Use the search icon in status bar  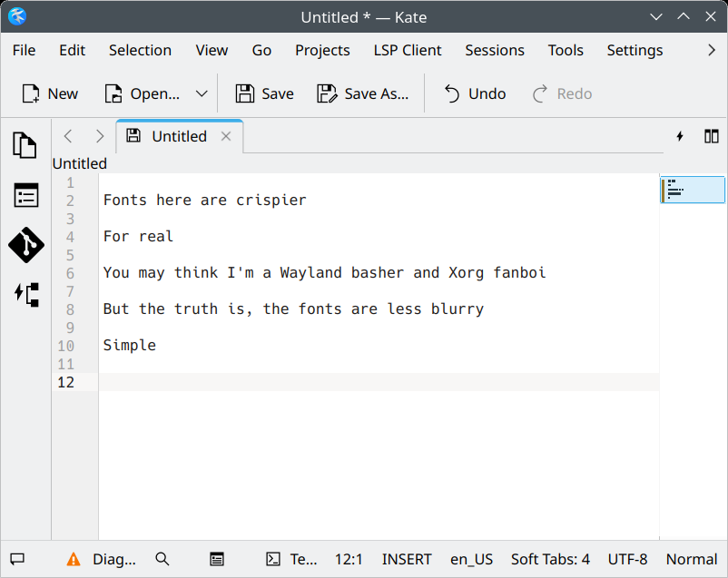pos(162,559)
